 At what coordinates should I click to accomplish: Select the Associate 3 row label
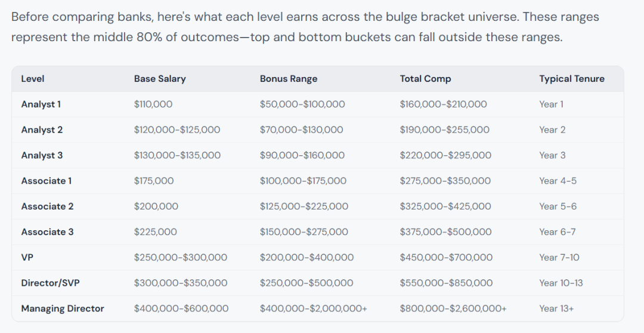click(x=47, y=232)
